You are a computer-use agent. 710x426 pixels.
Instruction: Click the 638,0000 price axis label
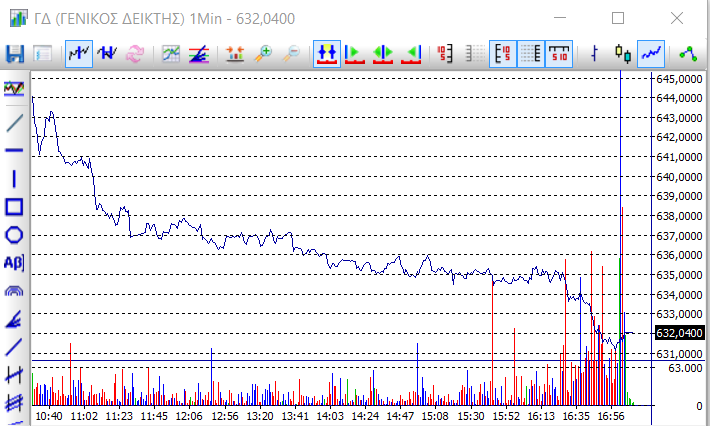(x=679, y=216)
